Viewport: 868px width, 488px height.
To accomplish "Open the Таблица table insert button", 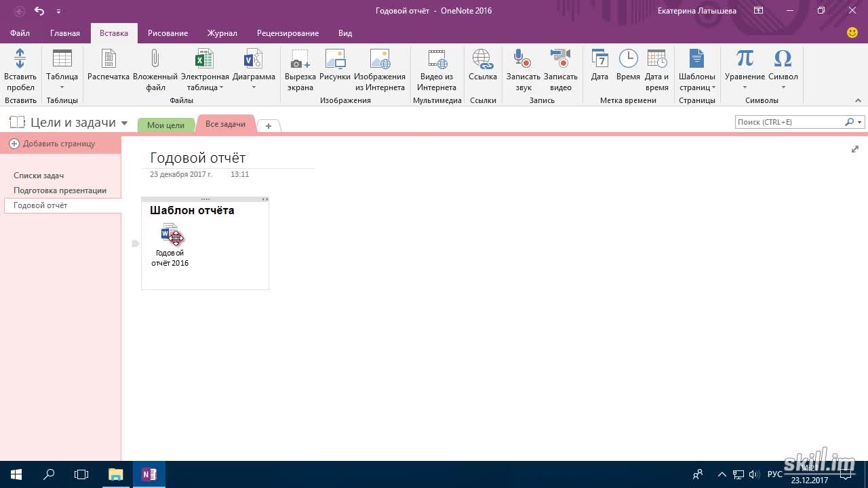I will 62,70.
